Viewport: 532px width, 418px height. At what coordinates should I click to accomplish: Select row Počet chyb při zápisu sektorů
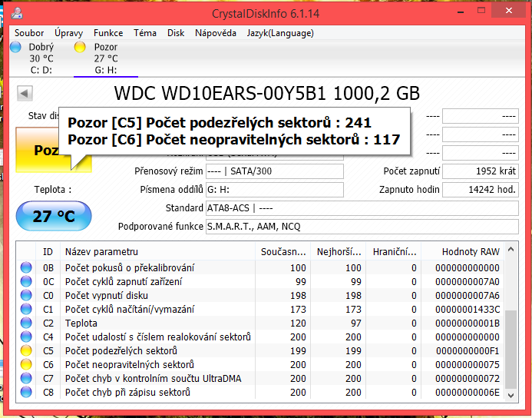click(x=260, y=392)
